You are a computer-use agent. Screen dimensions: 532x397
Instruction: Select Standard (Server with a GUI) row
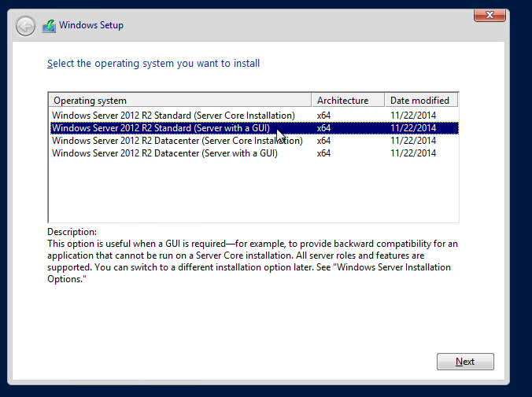coord(254,128)
